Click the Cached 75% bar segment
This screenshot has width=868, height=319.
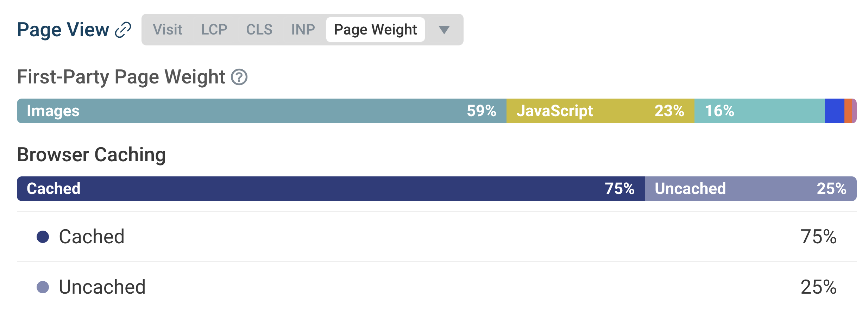tap(330, 189)
